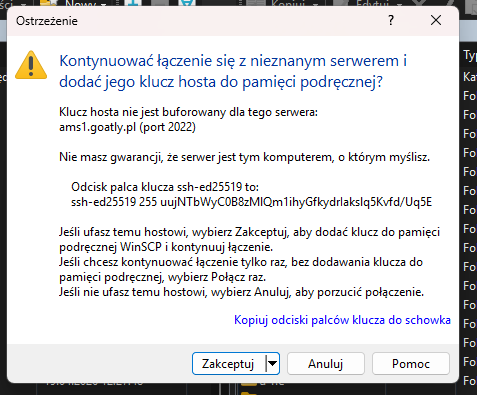Click 'Odcisk palca klucza ssh-ed25519 to:' text

coord(165,187)
